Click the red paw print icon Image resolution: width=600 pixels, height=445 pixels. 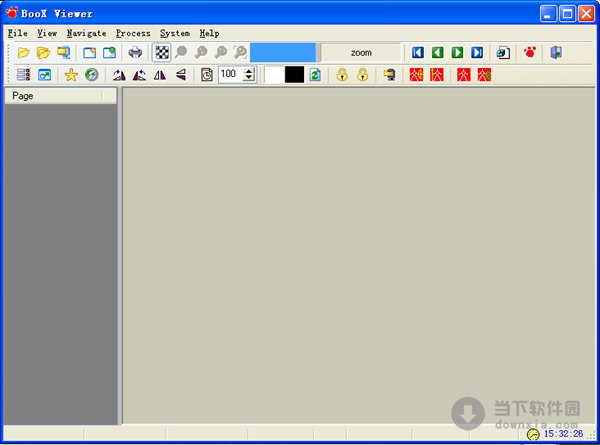tap(530, 53)
